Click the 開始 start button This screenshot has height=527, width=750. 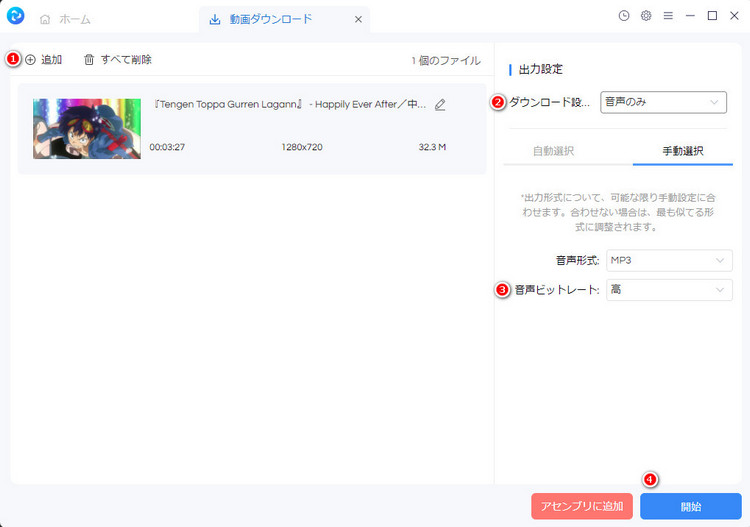[x=691, y=506]
